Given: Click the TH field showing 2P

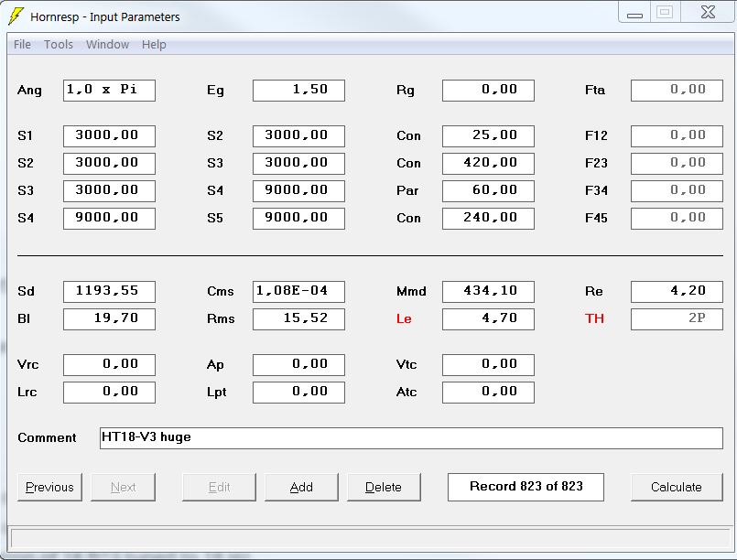Looking at the screenshot, I should (677, 319).
